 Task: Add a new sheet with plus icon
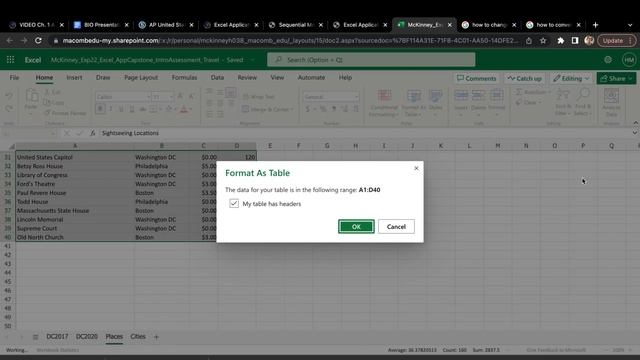coord(156,337)
